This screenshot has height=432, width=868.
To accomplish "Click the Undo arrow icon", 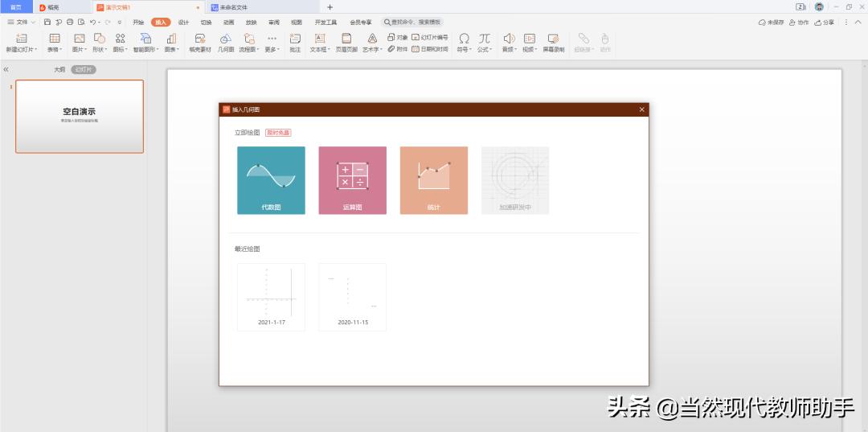I will point(92,23).
